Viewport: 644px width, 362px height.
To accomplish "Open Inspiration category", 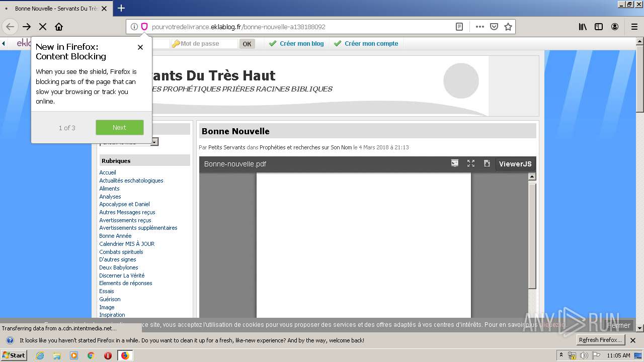I will click(112, 315).
